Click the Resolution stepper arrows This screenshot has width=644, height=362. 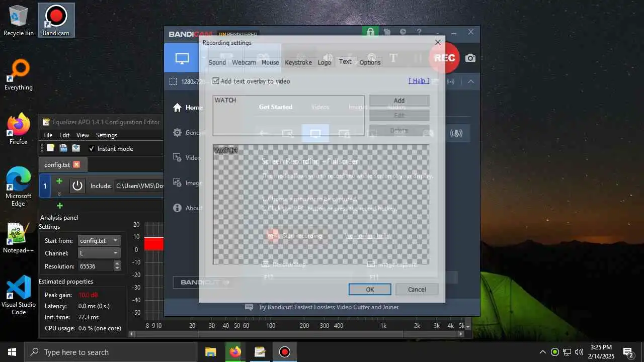117,266
